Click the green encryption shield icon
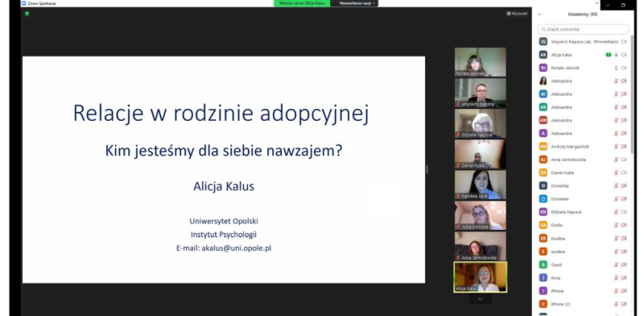644x316 pixels. (x=27, y=14)
